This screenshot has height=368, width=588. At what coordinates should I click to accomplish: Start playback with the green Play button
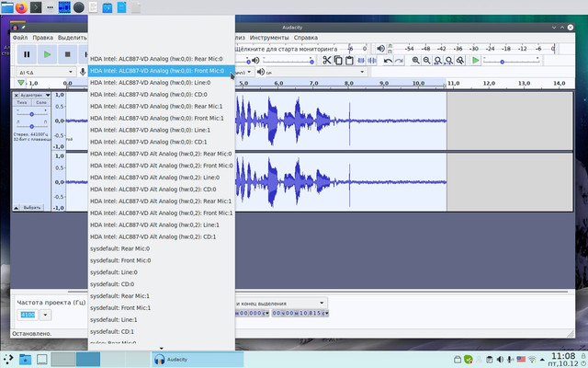pos(47,54)
